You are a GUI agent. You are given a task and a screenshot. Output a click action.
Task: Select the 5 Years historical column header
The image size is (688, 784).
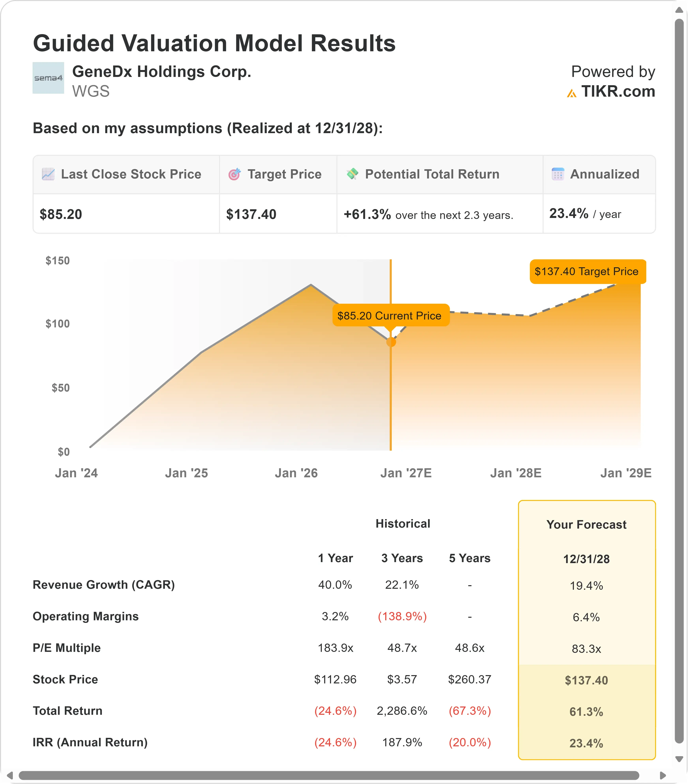coord(470,558)
